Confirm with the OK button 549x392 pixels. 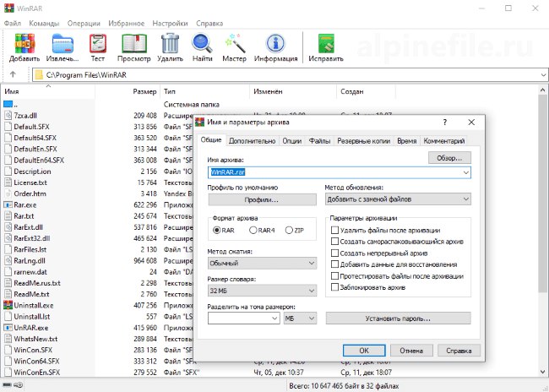tap(364, 351)
